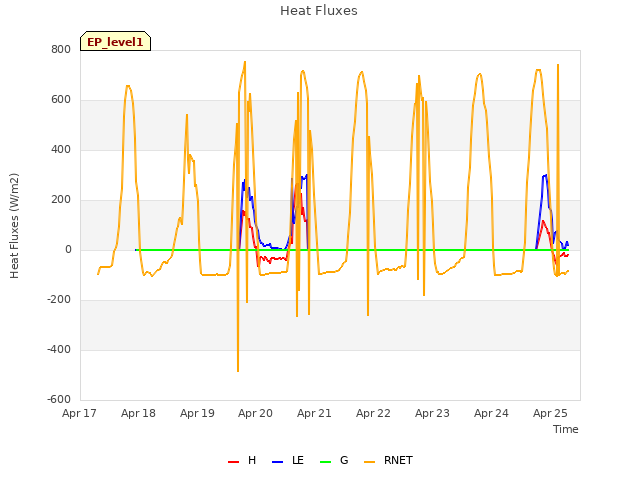This screenshot has height=480, width=640.
Task: Click the red H legend color marker
Action: click(233, 462)
